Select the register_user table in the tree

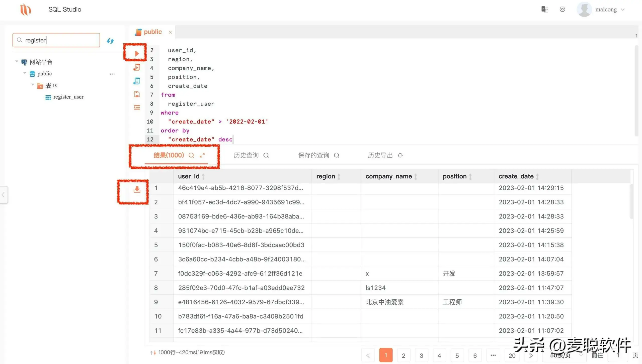[x=68, y=97]
